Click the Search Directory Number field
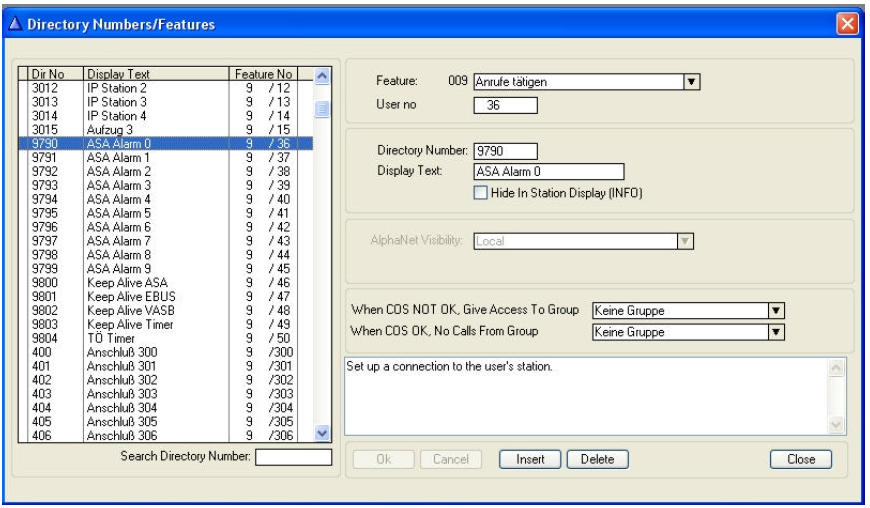 (294, 457)
